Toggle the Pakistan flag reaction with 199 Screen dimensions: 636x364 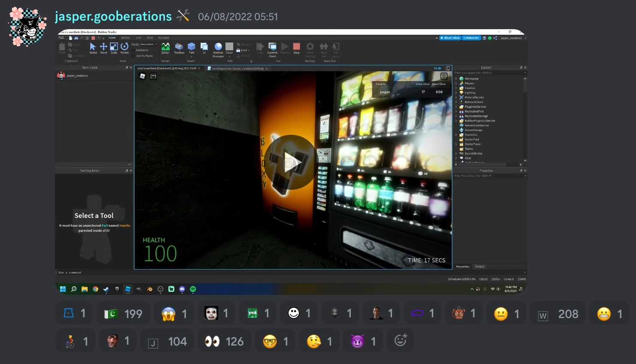coord(123,314)
